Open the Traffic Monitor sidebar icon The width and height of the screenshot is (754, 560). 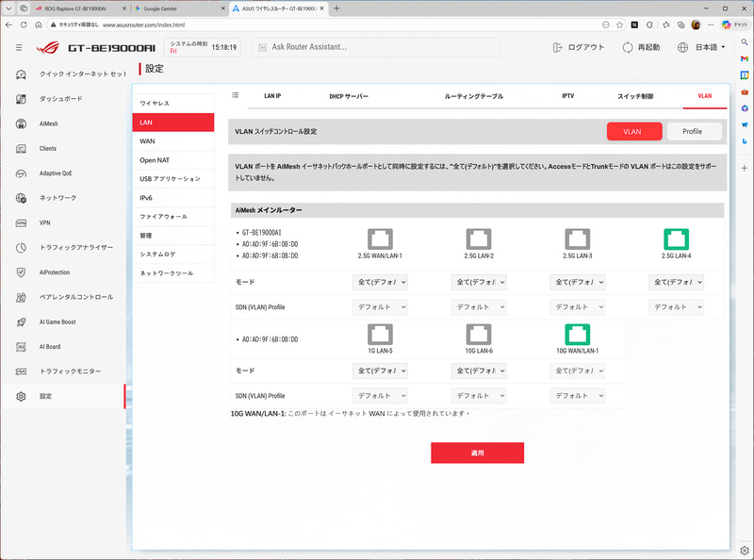(x=21, y=371)
